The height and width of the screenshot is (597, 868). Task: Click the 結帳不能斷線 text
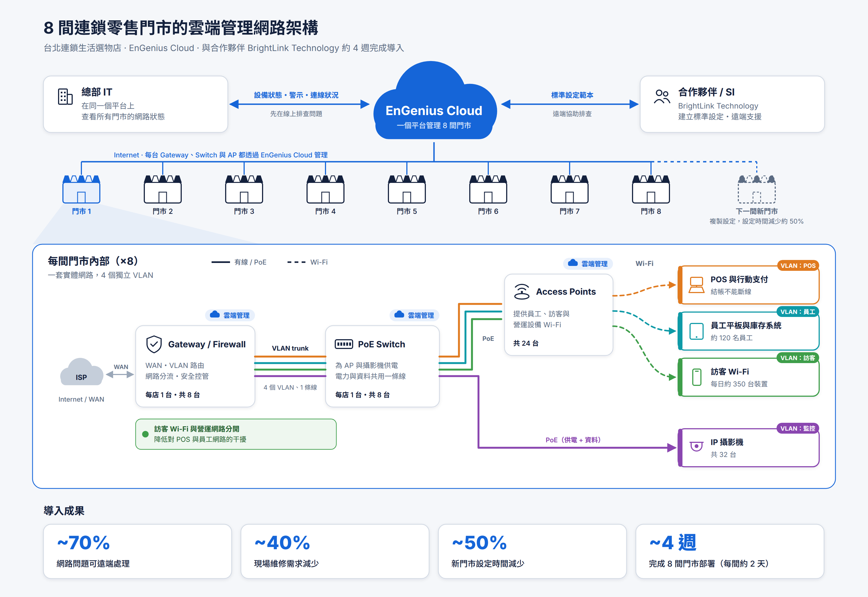(731, 291)
